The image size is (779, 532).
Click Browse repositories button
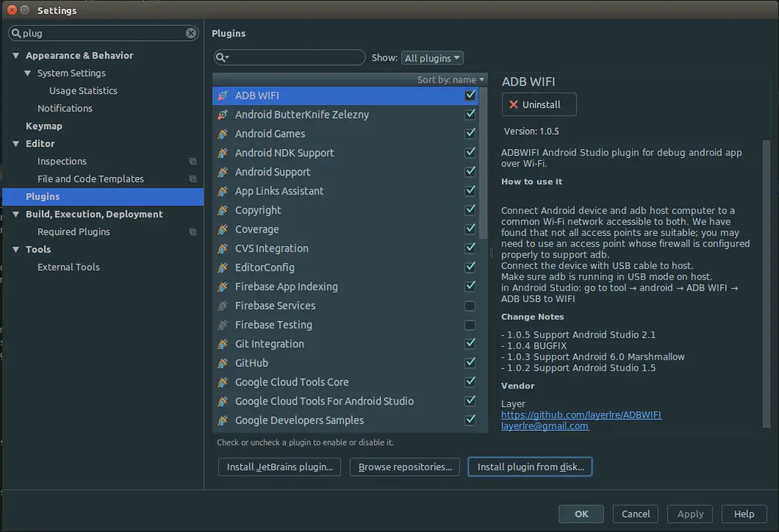point(405,467)
